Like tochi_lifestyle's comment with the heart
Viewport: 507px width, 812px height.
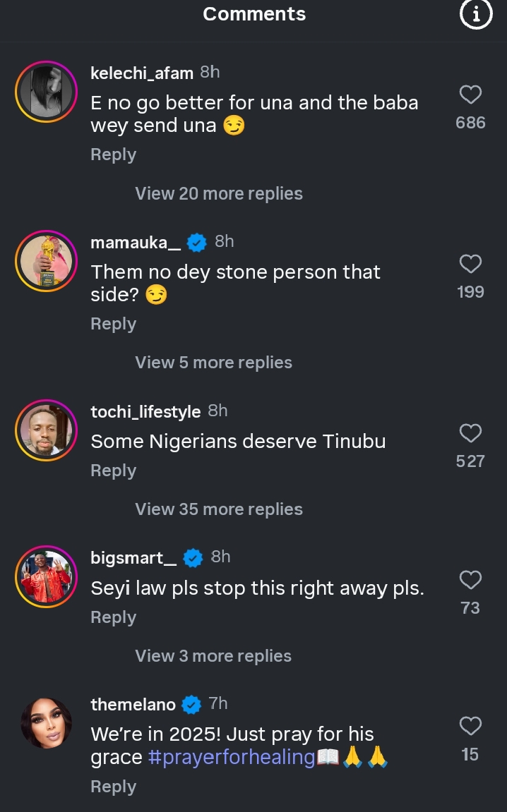470,433
